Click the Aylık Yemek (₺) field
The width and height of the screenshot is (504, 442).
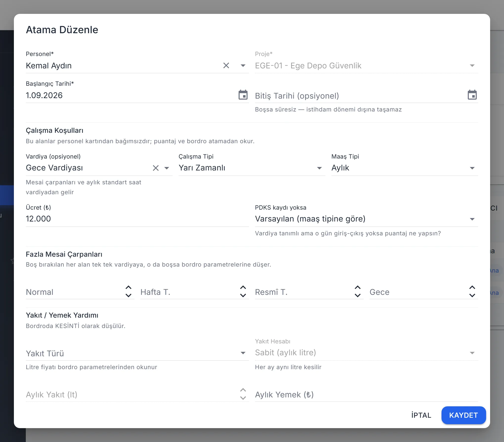(x=366, y=394)
